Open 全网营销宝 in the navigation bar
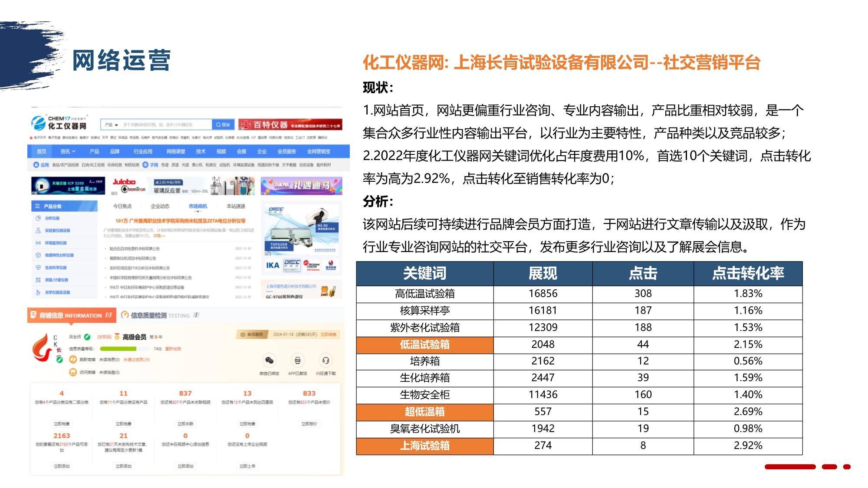 pos(319,151)
